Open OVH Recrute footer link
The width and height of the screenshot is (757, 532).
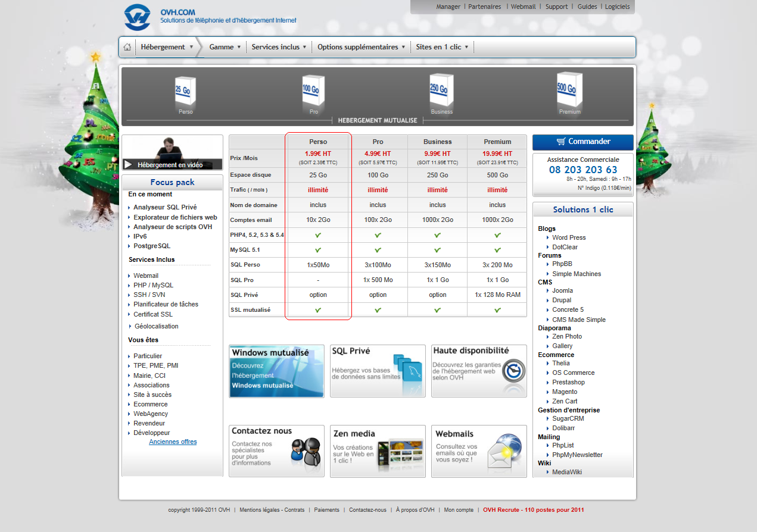click(534, 510)
